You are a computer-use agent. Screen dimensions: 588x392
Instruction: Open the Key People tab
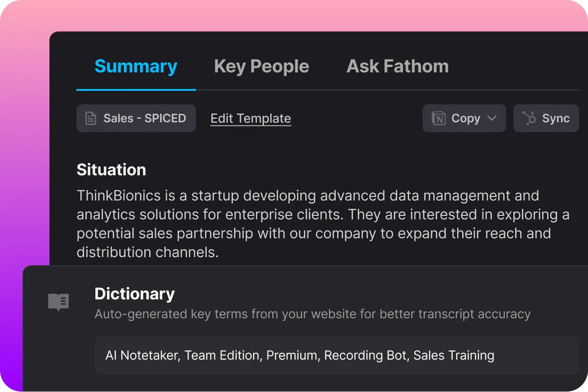point(262,67)
